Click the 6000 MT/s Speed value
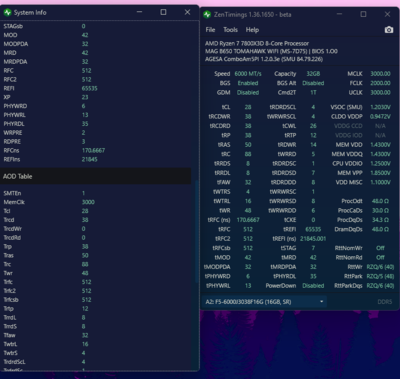Screen dimensions: 400x379 tap(248, 74)
